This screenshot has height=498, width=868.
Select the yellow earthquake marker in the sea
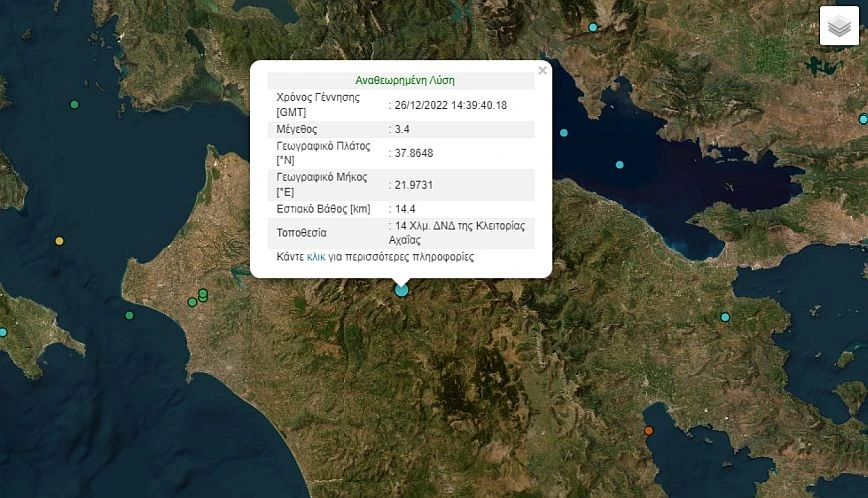(x=59, y=241)
